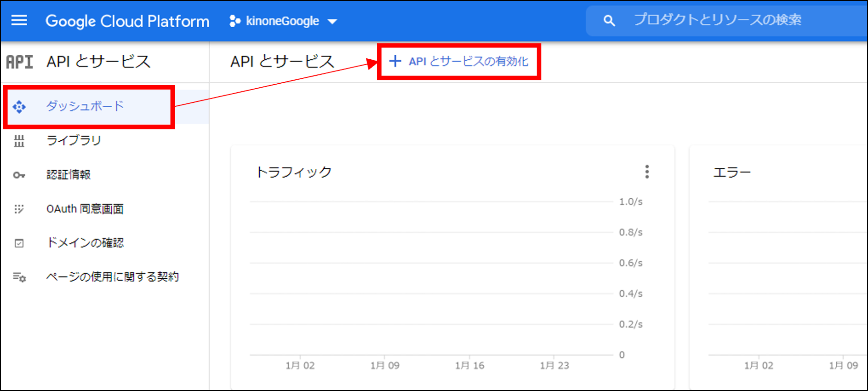Click the ダッシュボード icon in sidebar
Viewport: 868px width, 391px height.
tap(19, 107)
